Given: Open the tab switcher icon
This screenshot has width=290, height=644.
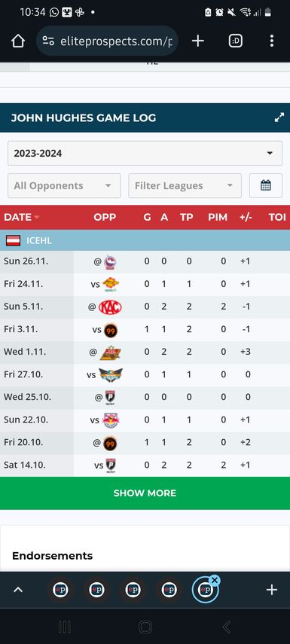Looking at the screenshot, I should coord(235,41).
